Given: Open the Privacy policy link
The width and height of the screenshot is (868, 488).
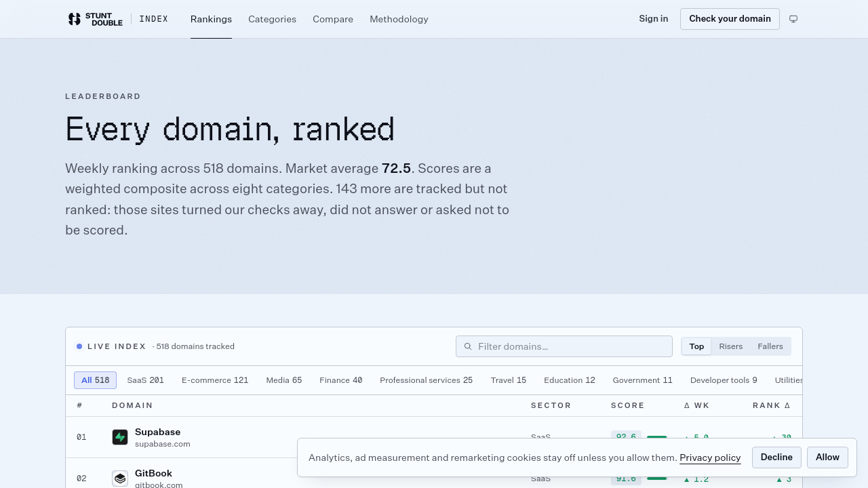Looking at the screenshot, I should click(710, 457).
